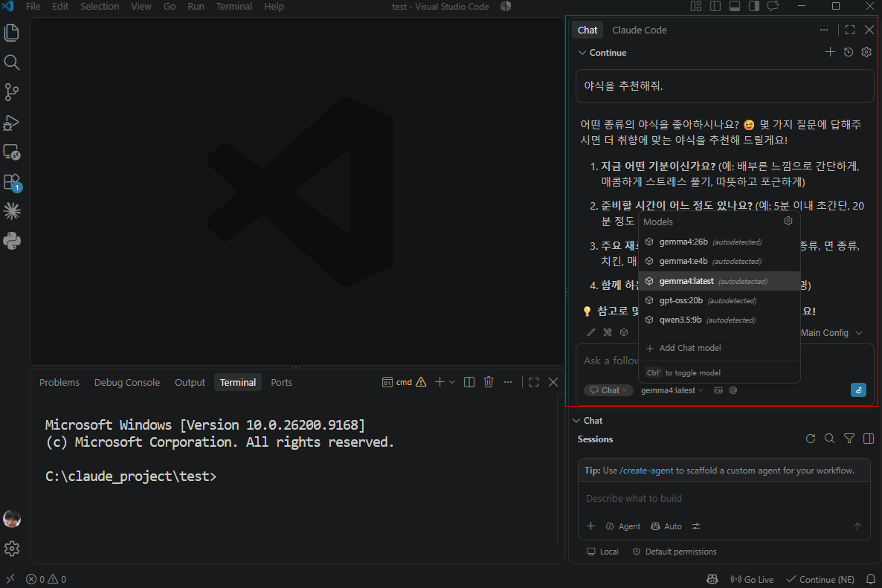Click /create-agent link in tip
This screenshot has height=588, width=882.
click(x=646, y=471)
